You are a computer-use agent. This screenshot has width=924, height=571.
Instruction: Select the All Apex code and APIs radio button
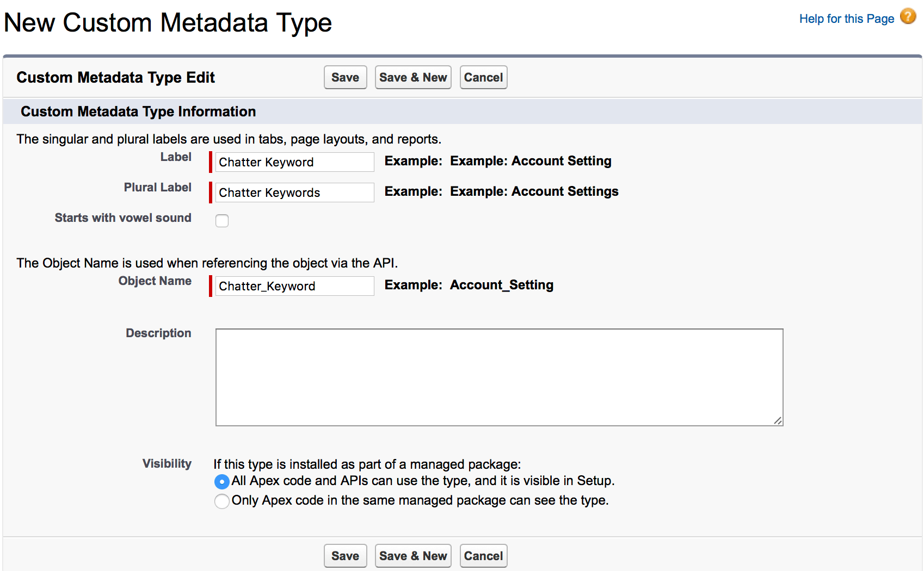[222, 482]
